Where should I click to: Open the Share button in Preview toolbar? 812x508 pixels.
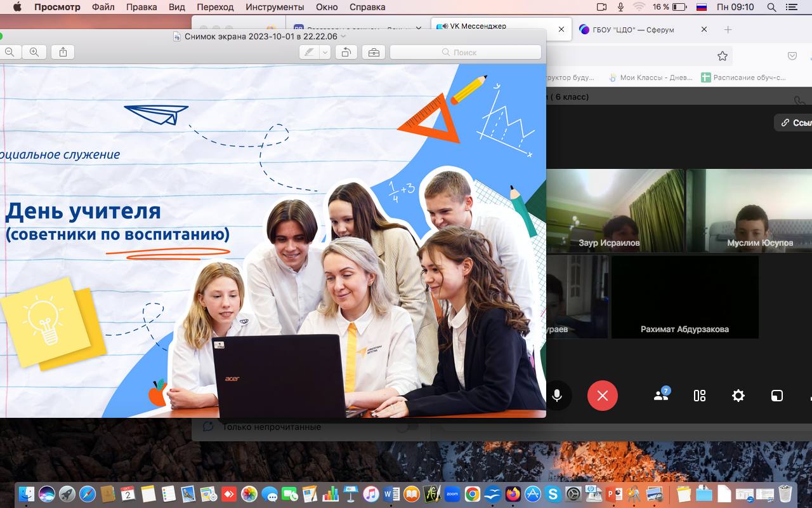tap(63, 52)
